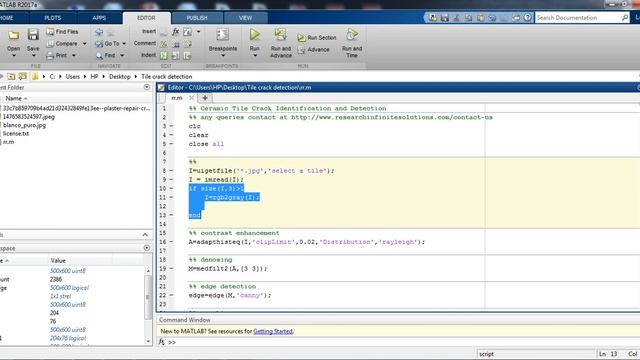Viewport: 640px width, 360px height.
Task: Open the Save dropdown arrow
Action: tap(33, 55)
